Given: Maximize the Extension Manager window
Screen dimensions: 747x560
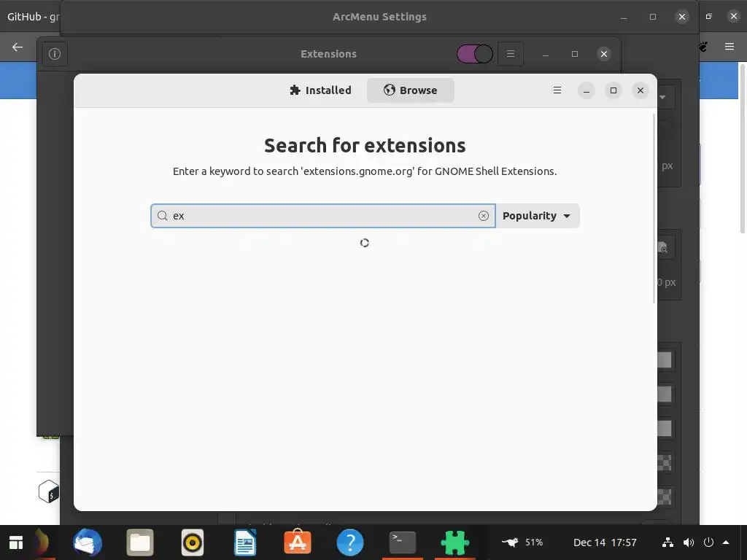Looking at the screenshot, I should click(x=613, y=90).
